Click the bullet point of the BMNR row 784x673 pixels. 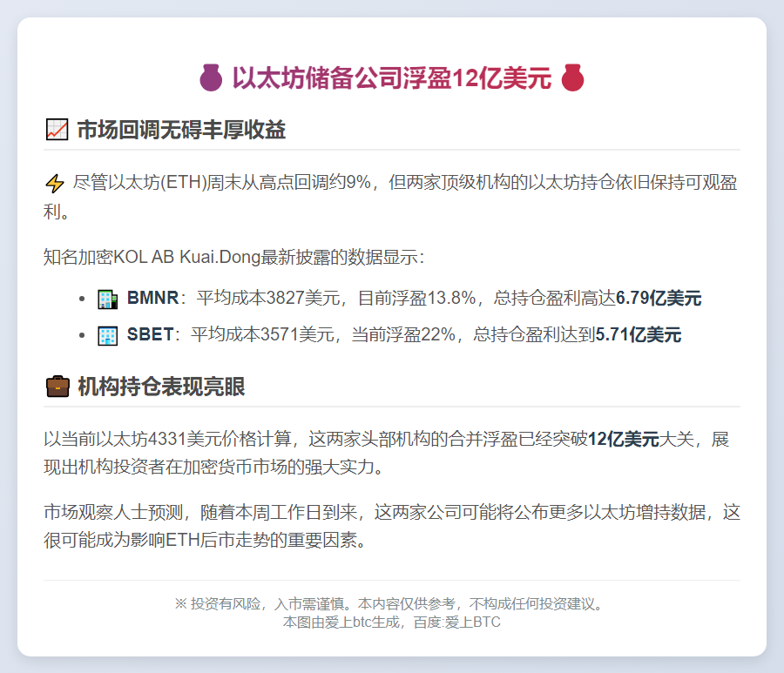81,299
